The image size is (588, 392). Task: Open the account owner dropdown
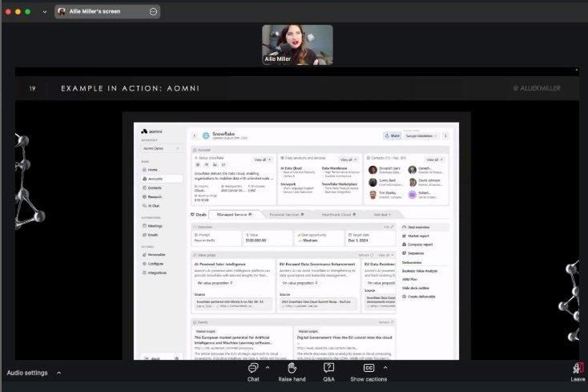pyautogui.click(x=421, y=135)
